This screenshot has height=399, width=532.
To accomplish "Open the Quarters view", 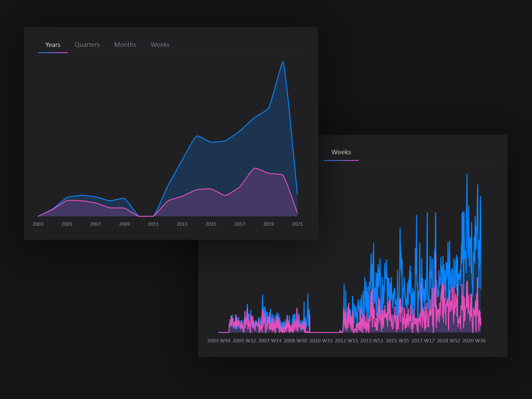I will pos(87,44).
